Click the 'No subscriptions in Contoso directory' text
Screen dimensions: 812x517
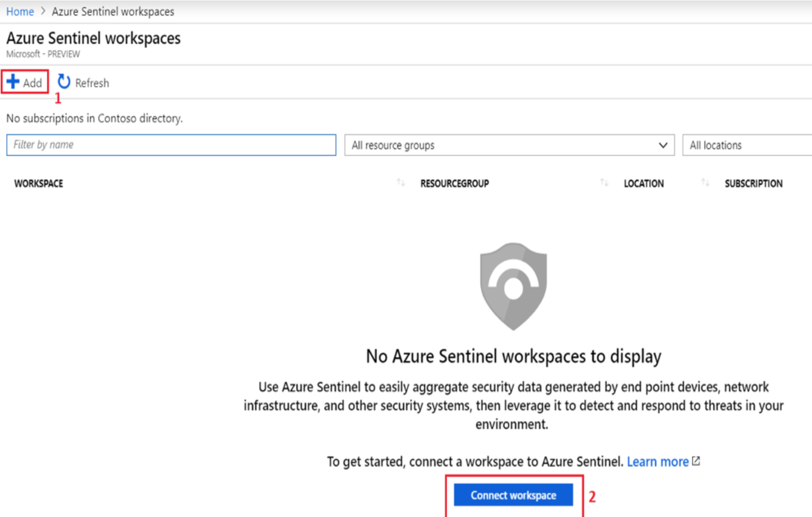coord(94,118)
